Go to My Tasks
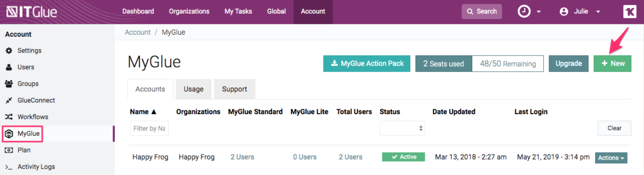This screenshot has height=175, width=644. pos(238,11)
